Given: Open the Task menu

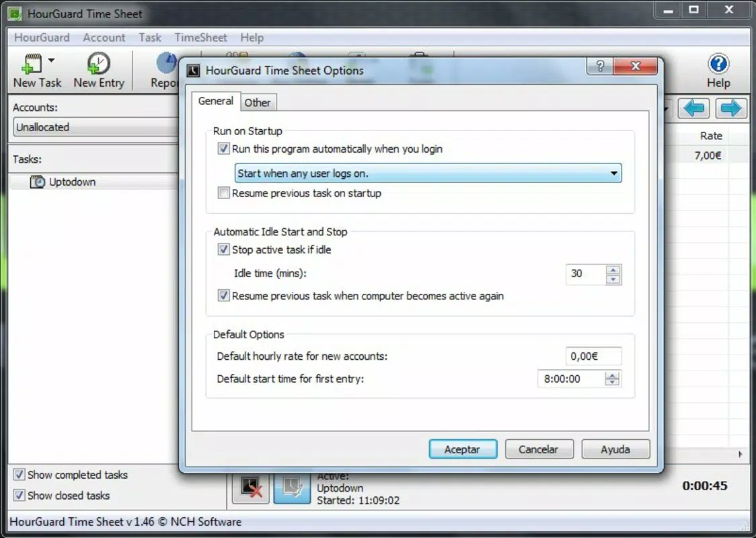Looking at the screenshot, I should [150, 37].
